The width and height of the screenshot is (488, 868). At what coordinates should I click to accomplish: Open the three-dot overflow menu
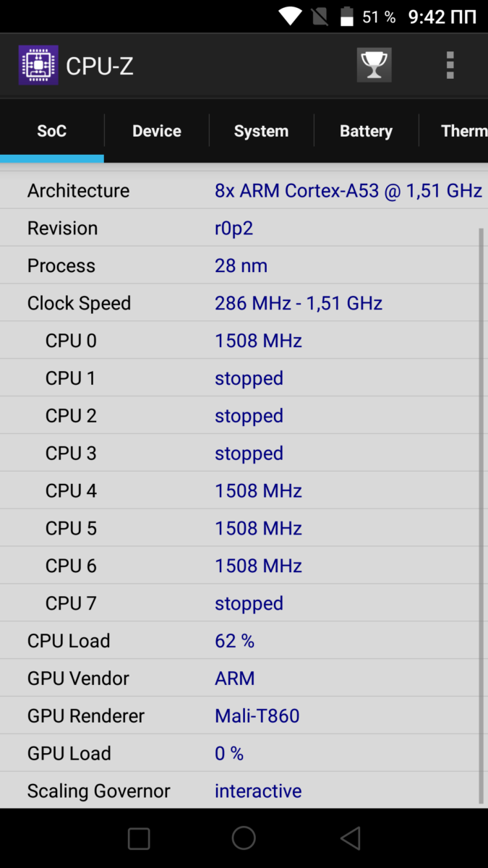(450, 65)
